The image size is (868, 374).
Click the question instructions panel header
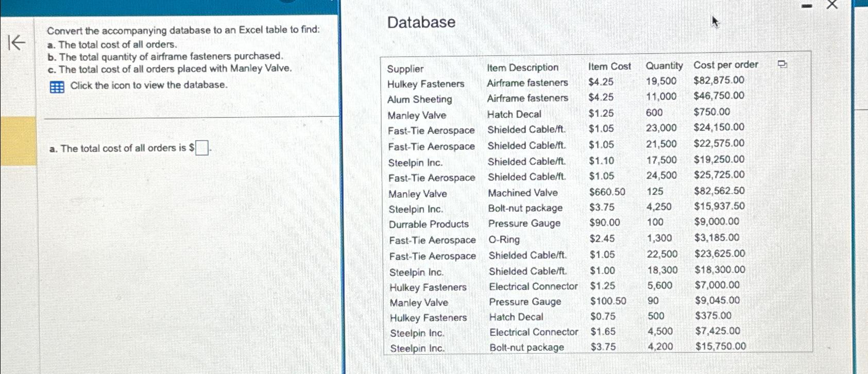(x=183, y=30)
